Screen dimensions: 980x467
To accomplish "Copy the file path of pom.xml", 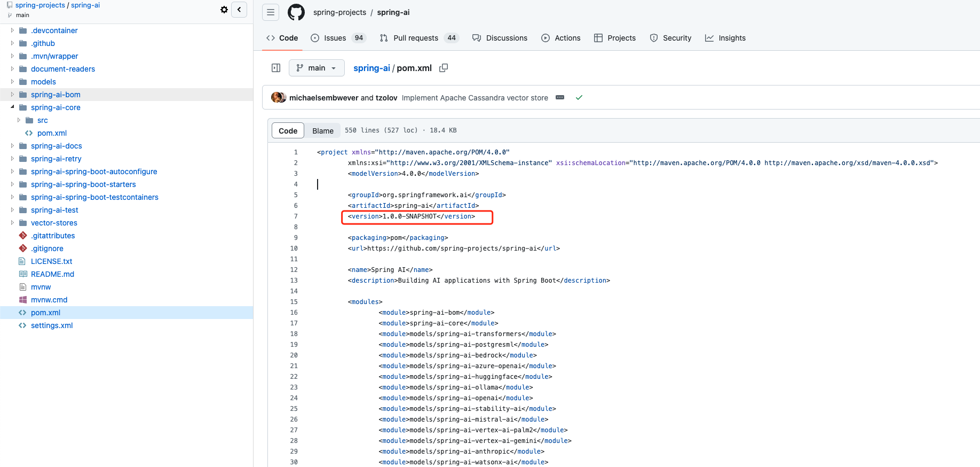I will tap(444, 68).
